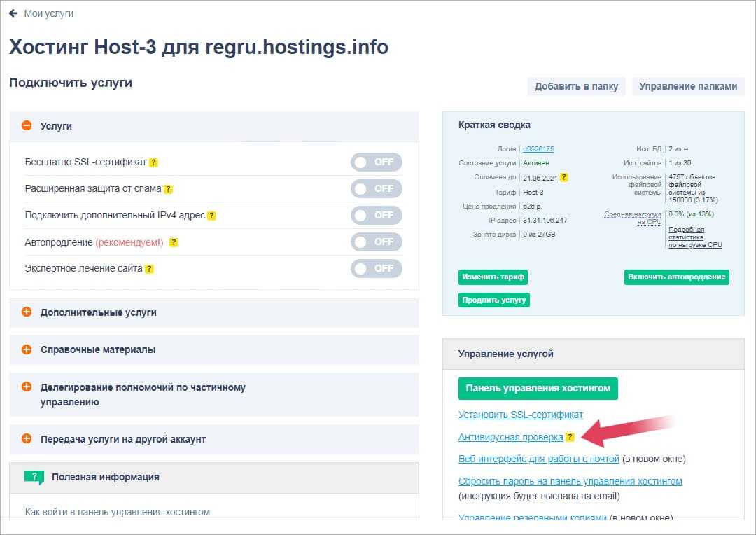Click the 626 р. renewal price

532,207
